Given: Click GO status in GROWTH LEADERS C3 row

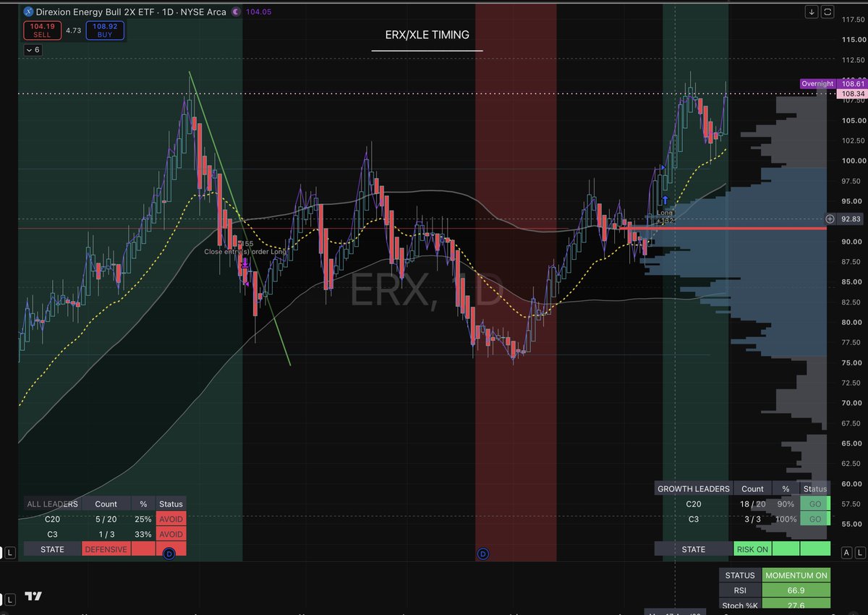Looking at the screenshot, I should pyautogui.click(x=815, y=519).
